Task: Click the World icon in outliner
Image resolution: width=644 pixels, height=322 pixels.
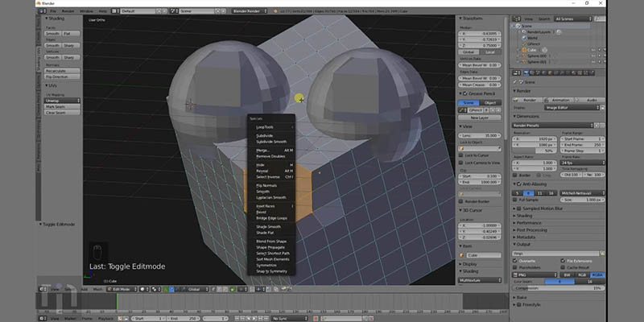Action: pos(524,38)
